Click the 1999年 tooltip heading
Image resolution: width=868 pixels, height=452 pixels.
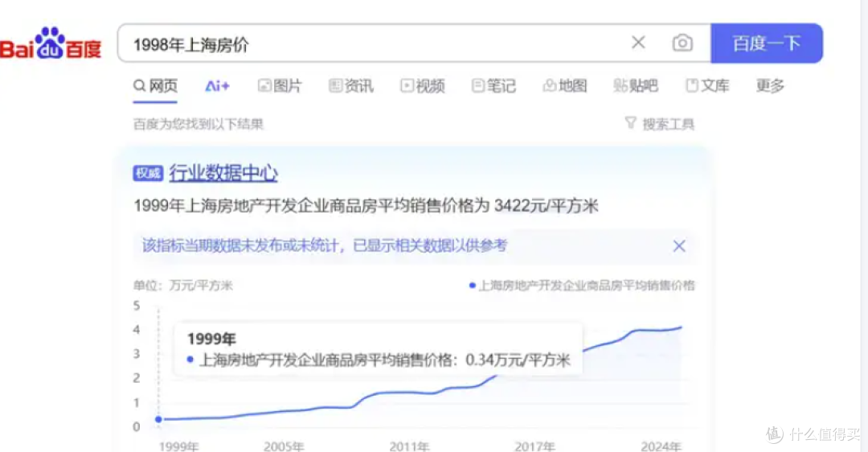tap(211, 339)
